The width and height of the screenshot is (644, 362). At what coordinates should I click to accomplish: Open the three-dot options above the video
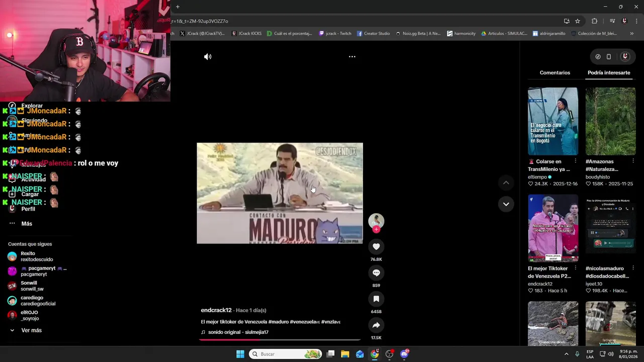point(352,57)
